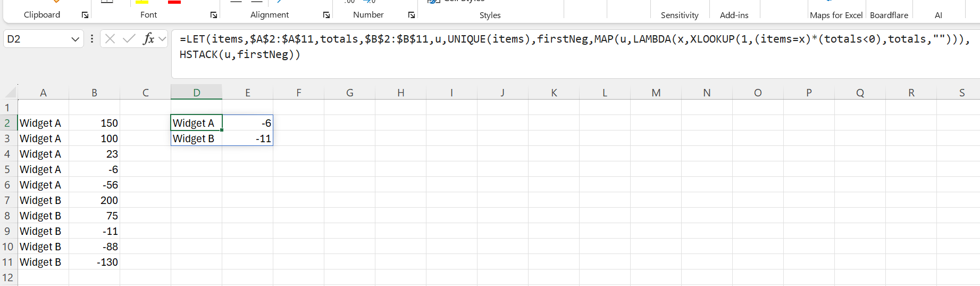Select column E header

pos(248,93)
